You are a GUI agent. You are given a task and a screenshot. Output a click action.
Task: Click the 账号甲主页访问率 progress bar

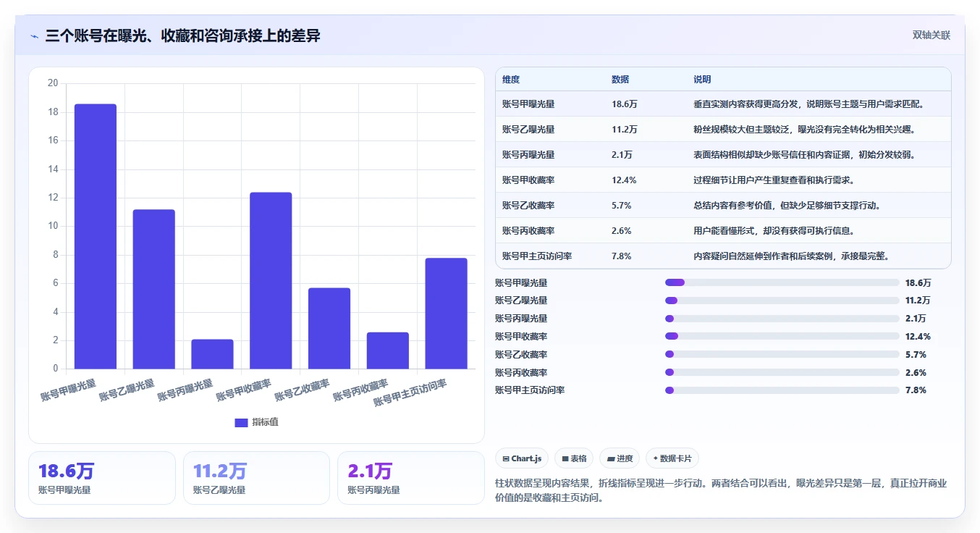tap(782, 390)
